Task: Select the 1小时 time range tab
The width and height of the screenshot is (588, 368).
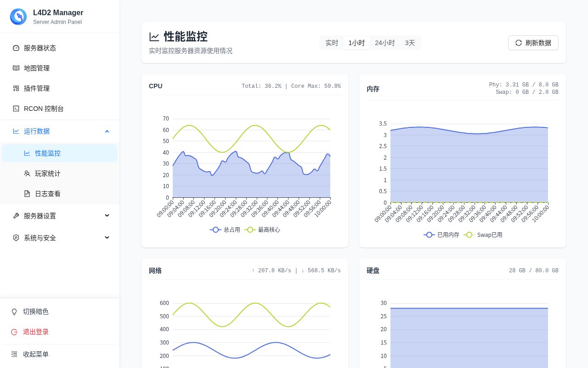Action: (356, 43)
